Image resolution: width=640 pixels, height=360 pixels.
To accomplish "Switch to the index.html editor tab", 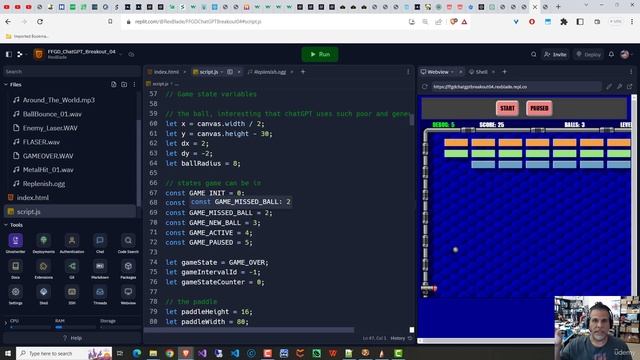I will (x=167, y=72).
